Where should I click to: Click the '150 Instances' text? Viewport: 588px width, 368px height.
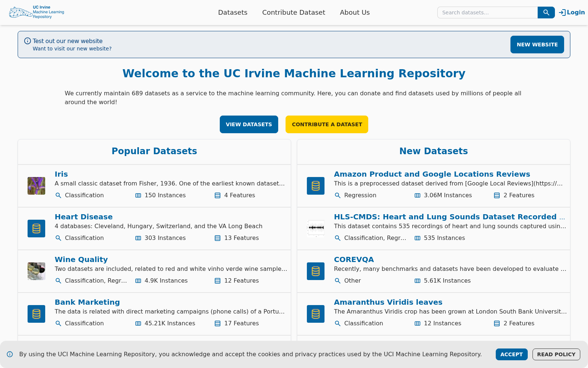(x=165, y=195)
